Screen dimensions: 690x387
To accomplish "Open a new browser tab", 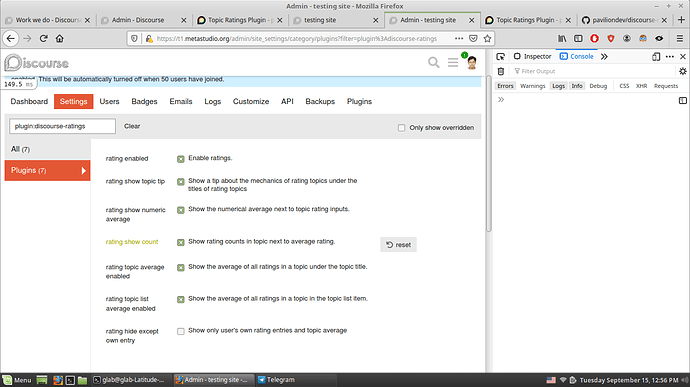I will (681, 20).
